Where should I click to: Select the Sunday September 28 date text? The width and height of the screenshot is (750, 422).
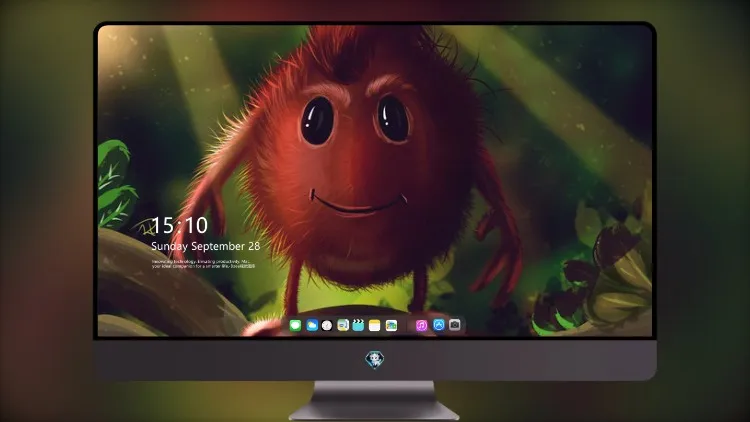tap(206, 246)
